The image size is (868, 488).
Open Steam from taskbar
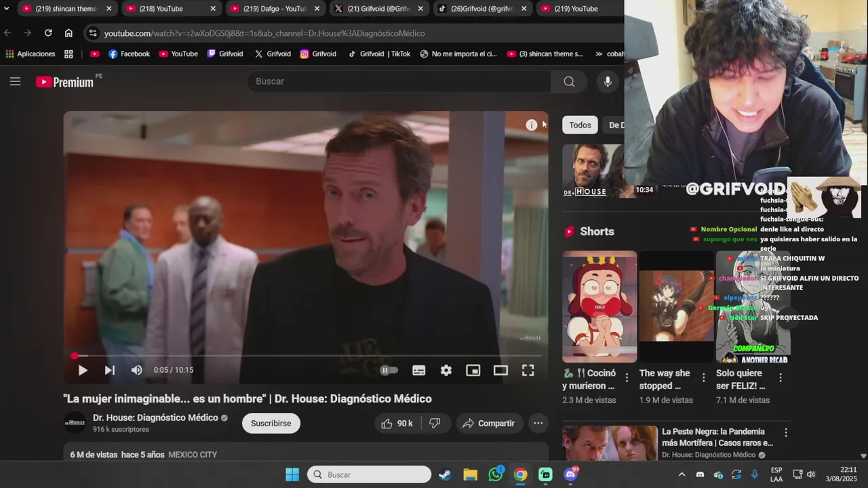point(445,474)
